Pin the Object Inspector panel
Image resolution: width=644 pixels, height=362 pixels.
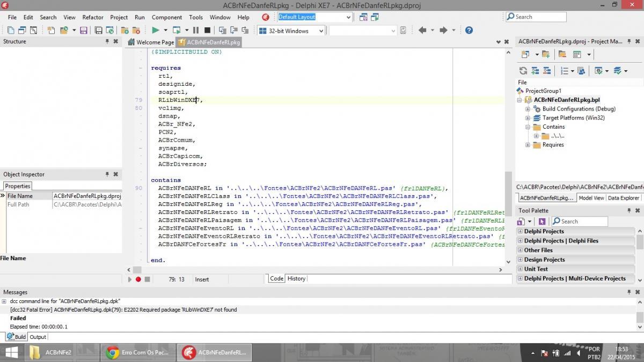pyautogui.click(x=107, y=174)
